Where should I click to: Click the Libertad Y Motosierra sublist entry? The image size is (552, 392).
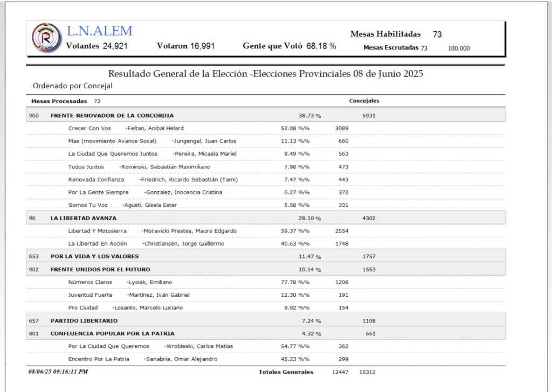click(x=266, y=231)
